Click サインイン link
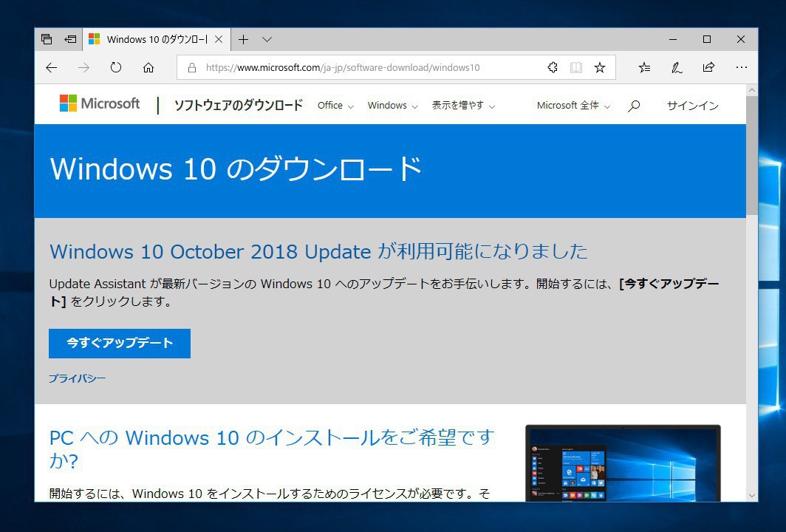The image size is (786, 532). (x=693, y=106)
